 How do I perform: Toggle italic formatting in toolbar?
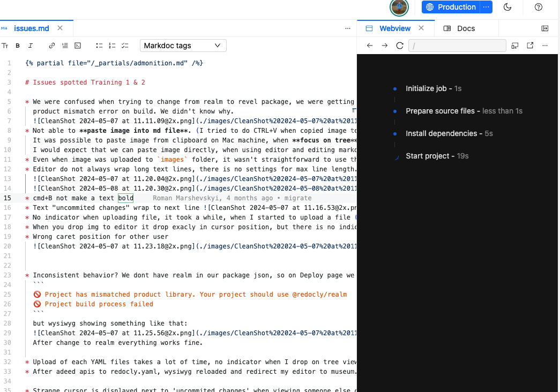pyautogui.click(x=31, y=46)
